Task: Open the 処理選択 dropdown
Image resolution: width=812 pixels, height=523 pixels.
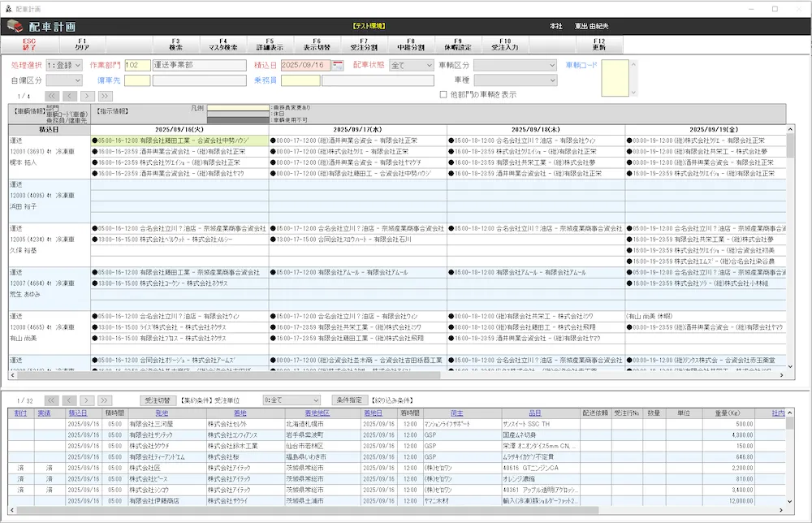Action: pyautogui.click(x=64, y=65)
